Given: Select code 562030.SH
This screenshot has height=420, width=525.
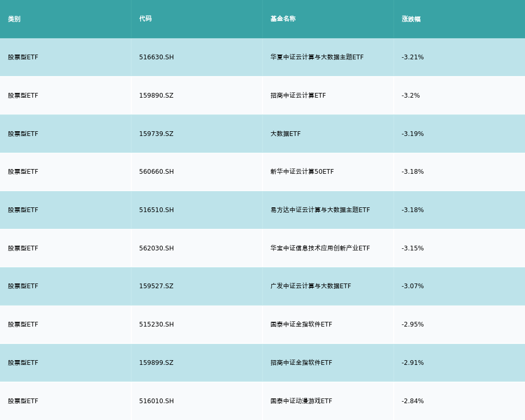Looking at the screenshot, I should click(x=156, y=248).
